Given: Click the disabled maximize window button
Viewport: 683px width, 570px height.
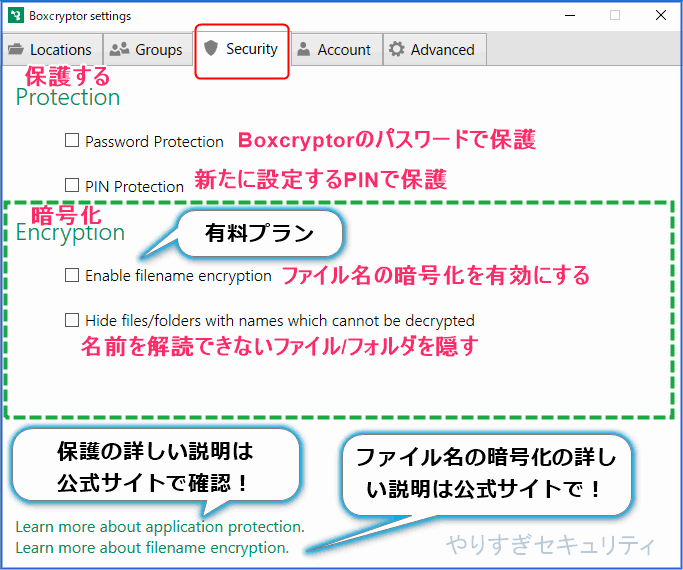Looking at the screenshot, I should point(615,15).
